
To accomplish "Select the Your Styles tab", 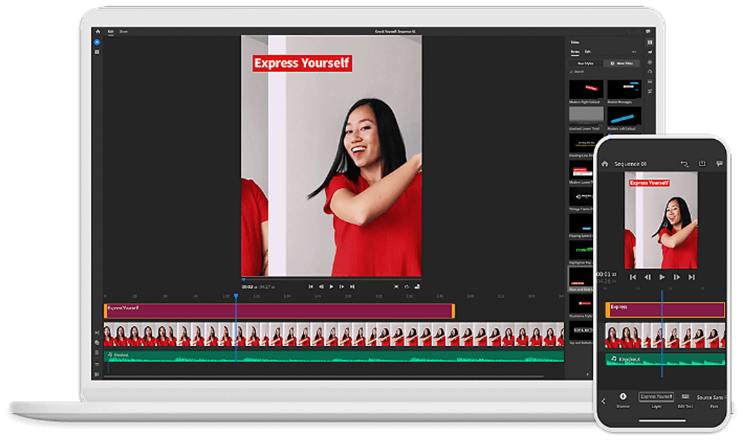I will (586, 63).
